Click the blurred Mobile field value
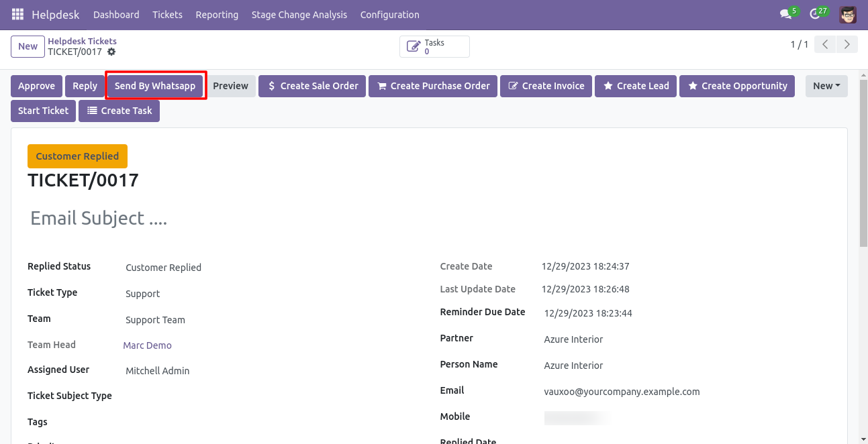The image size is (868, 444). 577,418
